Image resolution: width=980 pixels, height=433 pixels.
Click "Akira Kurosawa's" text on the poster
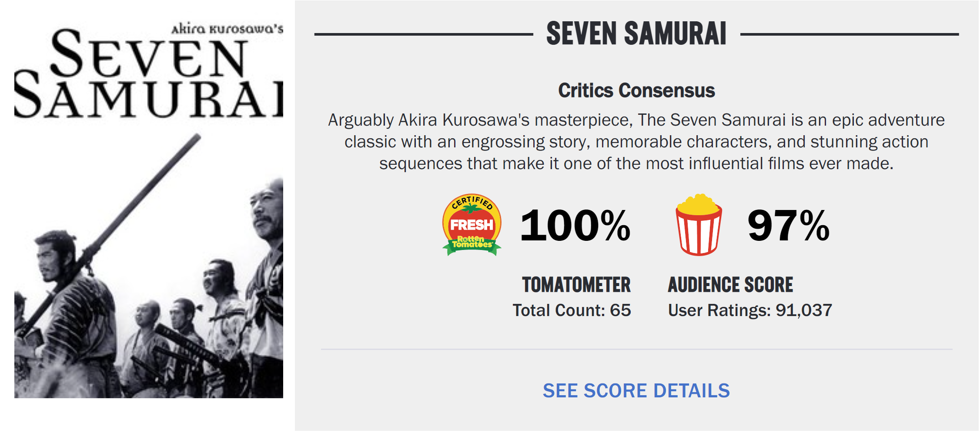coord(227,29)
